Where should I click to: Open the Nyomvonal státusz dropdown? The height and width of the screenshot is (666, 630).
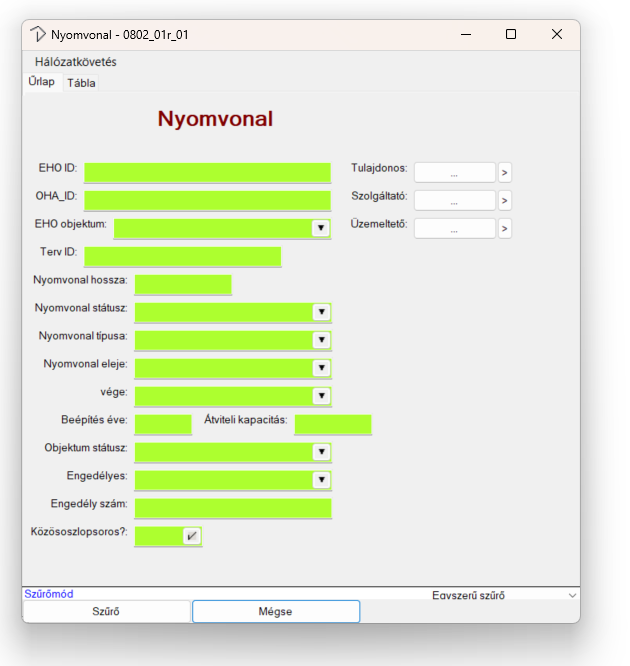tap(321, 312)
